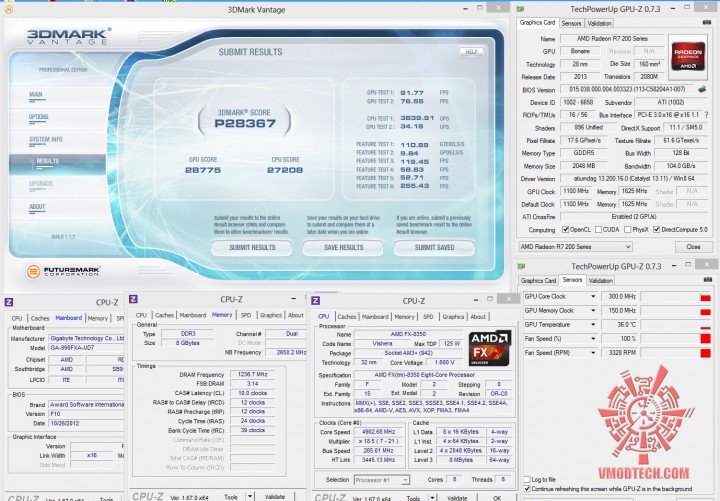Open Validation tab in GPU-Z Sensors window

tap(600, 280)
